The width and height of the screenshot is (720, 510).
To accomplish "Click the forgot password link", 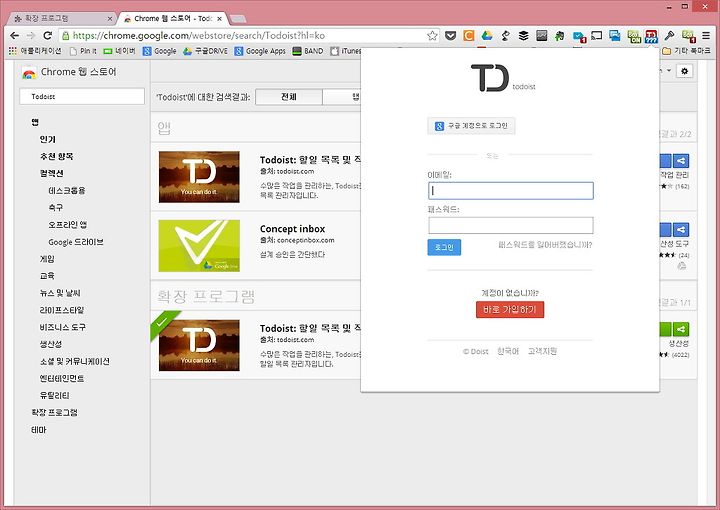I will pyautogui.click(x=545, y=245).
